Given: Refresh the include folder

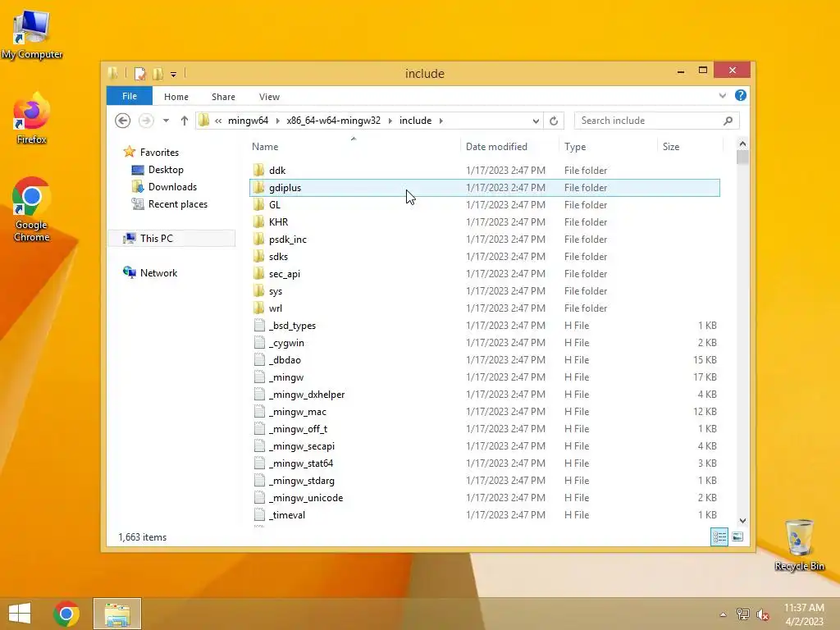Looking at the screenshot, I should point(554,121).
